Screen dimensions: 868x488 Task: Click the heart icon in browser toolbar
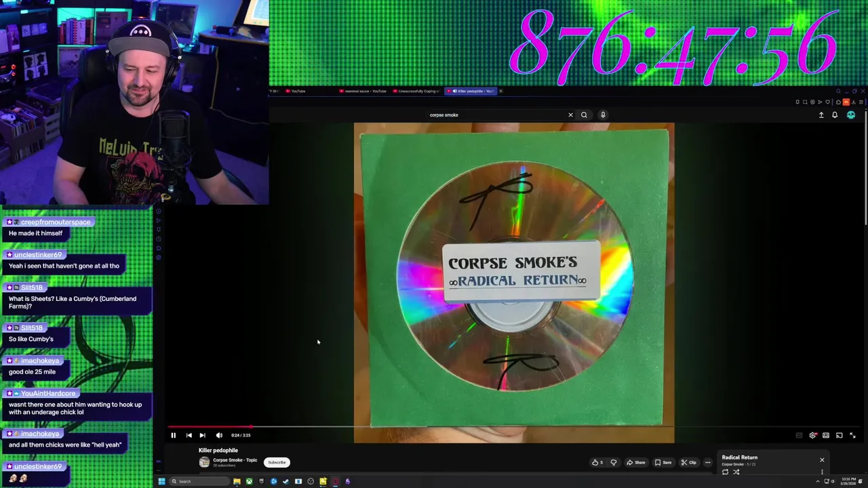(x=829, y=102)
